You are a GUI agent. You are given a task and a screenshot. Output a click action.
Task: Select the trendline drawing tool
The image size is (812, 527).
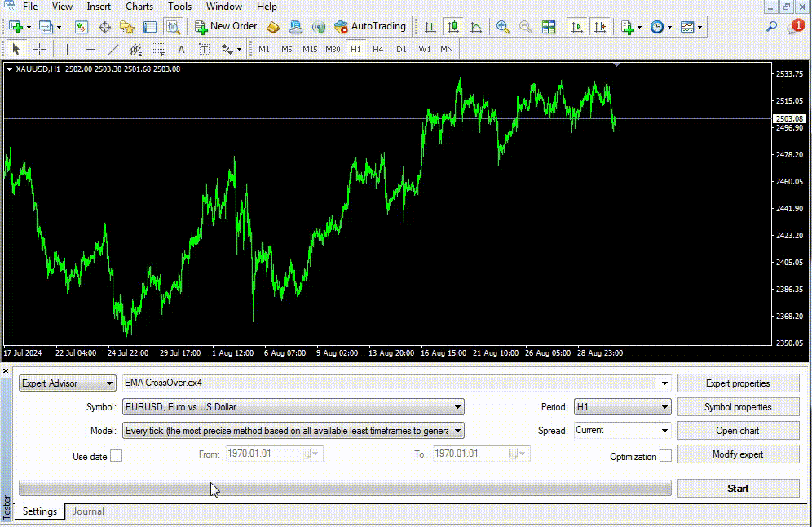[x=113, y=50]
